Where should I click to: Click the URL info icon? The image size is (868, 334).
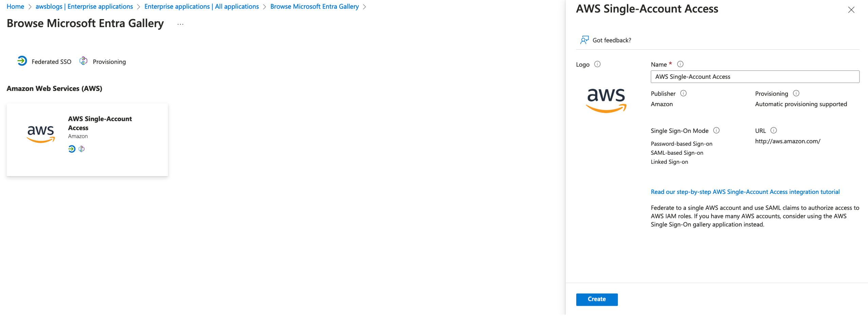(773, 130)
